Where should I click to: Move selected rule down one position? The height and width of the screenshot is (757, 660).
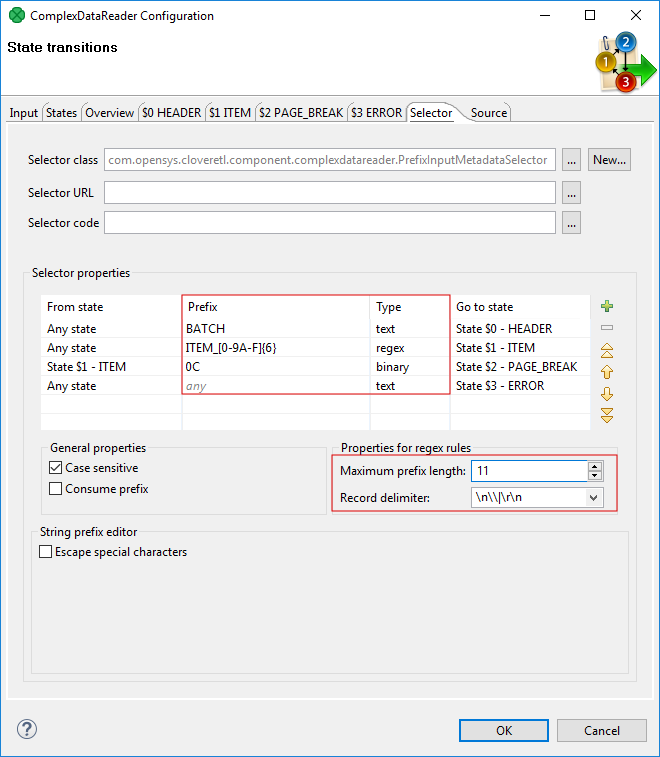(x=607, y=394)
